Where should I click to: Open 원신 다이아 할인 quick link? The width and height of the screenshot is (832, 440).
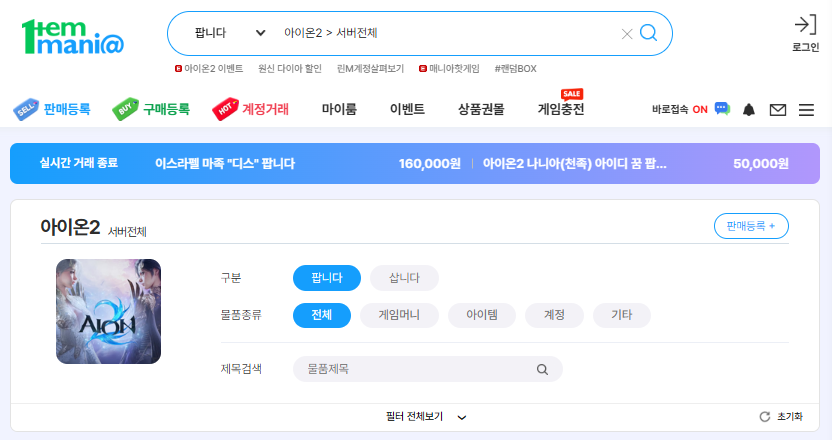pyautogui.click(x=290, y=68)
